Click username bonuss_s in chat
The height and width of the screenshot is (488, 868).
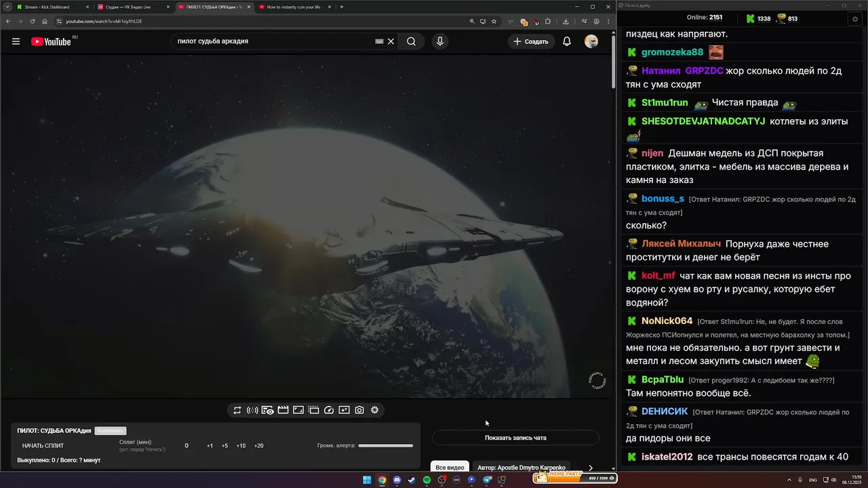click(x=663, y=199)
